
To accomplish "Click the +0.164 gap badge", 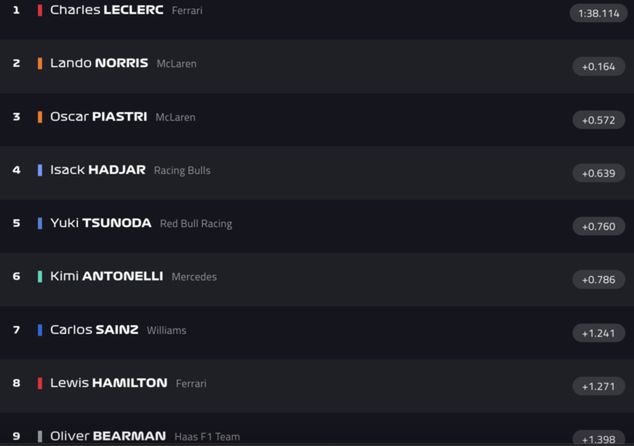I will [x=599, y=67].
